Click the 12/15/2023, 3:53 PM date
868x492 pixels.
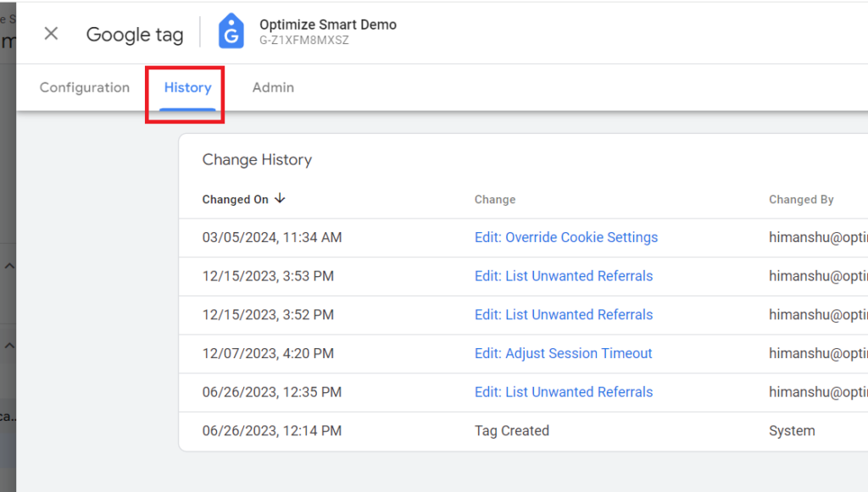(268, 276)
